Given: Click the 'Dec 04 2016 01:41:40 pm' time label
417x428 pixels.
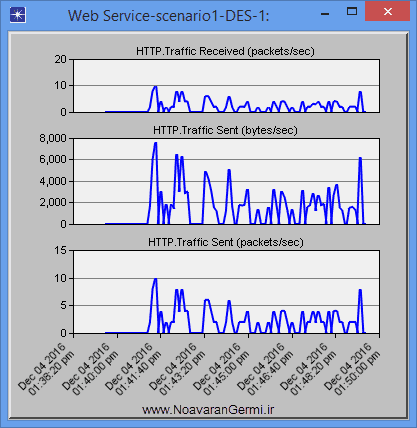Looking at the screenshot, I should 133,369.
